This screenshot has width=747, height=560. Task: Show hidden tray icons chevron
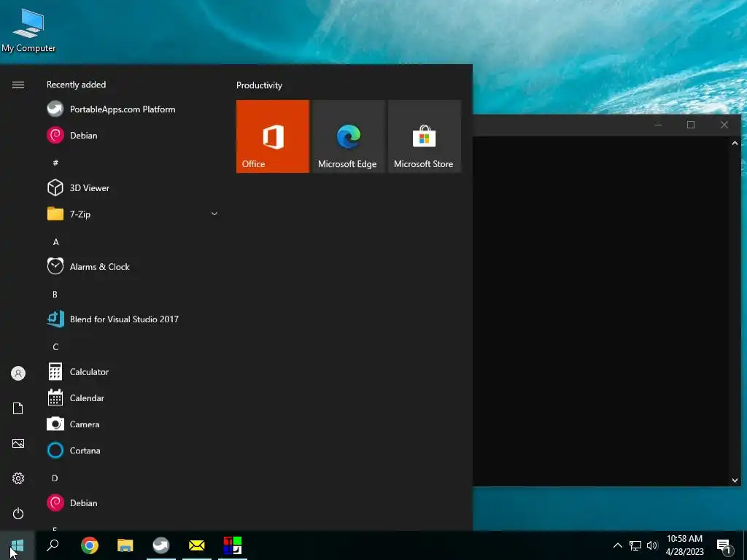617,545
